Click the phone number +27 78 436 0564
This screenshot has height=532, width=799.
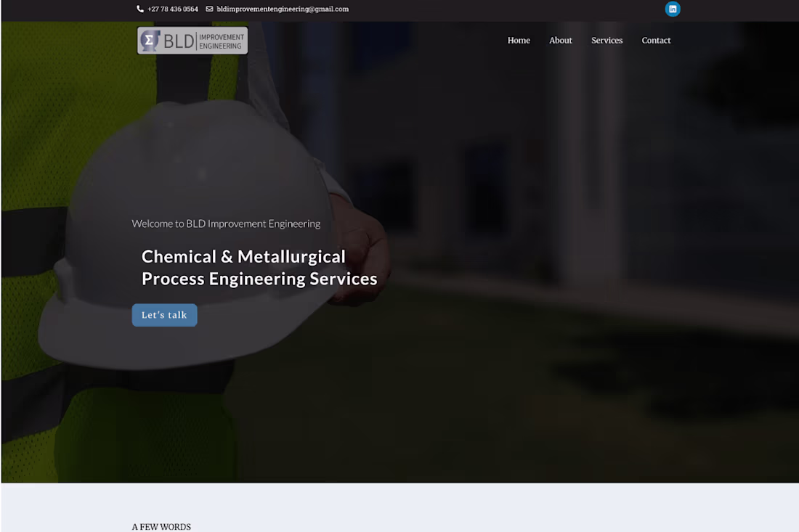[173, 9]
